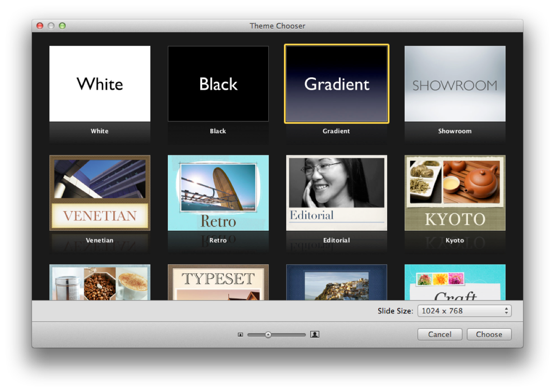Close the Theme Chooser window
This screenshot has height=392, width=555.
(x=40, y=26)
